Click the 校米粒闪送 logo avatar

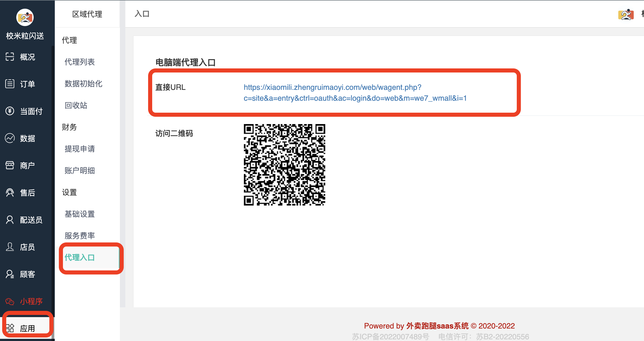coord(25,17)
